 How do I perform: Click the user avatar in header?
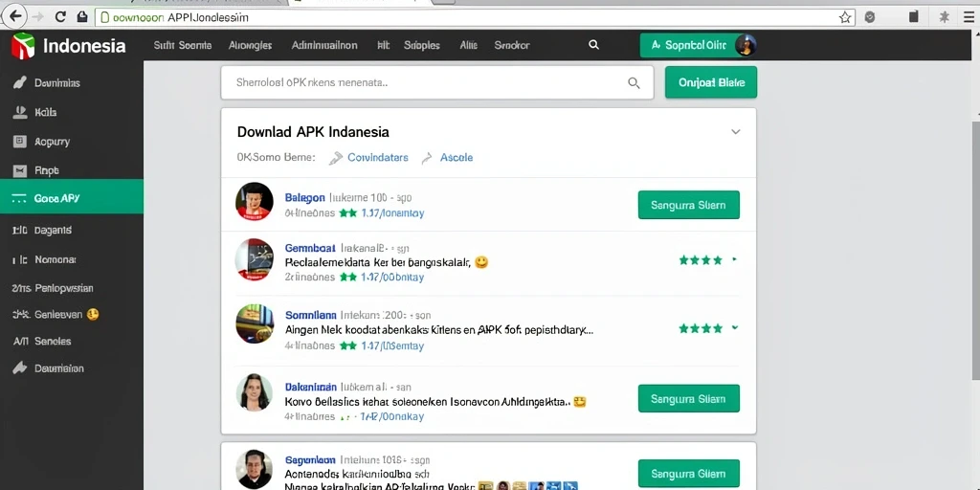(746, 45)
